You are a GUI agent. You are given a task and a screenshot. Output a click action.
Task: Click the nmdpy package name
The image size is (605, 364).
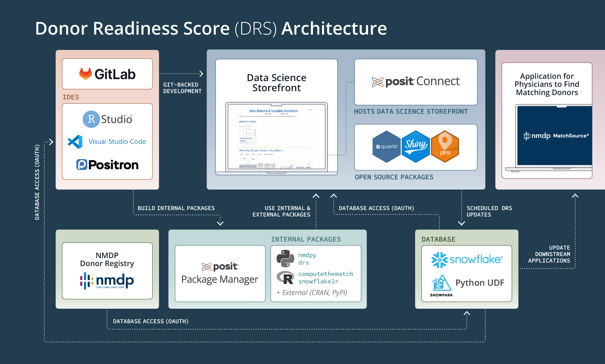(307, 255)
